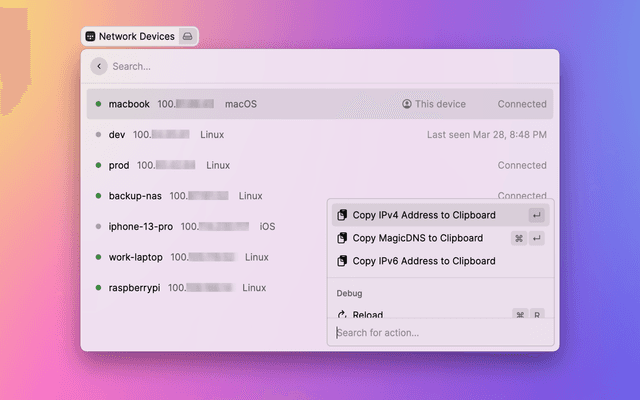The height and width of the screenshot is (400, 640).
Task: Focus the Search for action field
Action: click(x=440, y=333)
